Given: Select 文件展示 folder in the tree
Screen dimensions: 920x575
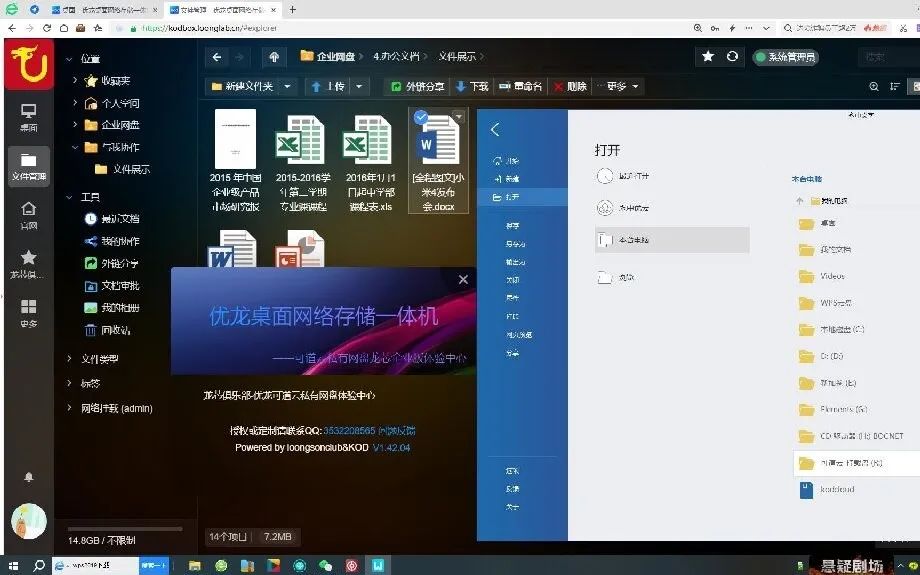Looking at the screenshot, I should (123, 169).
